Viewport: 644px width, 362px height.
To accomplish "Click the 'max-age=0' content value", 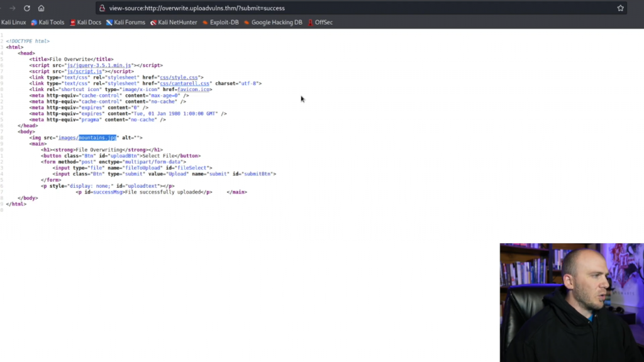I will (x=165, y=96).
